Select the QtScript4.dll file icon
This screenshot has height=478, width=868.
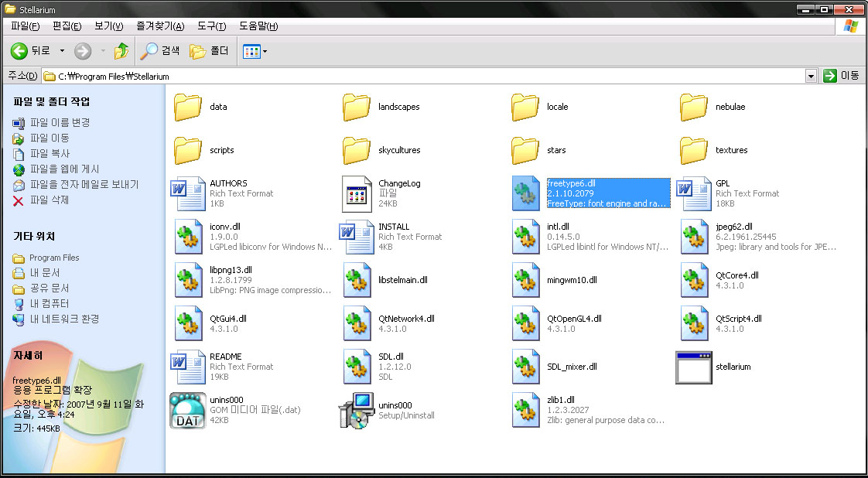pyautogui.click(x=694, y=323)
